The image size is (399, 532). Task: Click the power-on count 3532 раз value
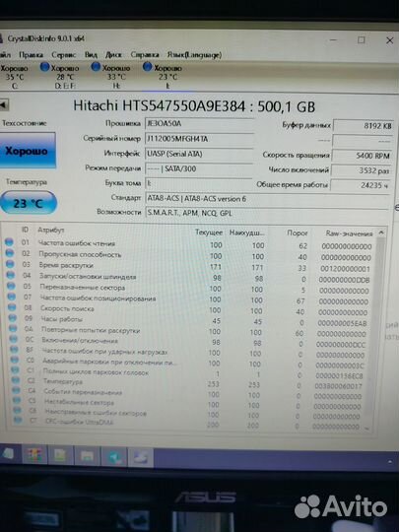362,170
